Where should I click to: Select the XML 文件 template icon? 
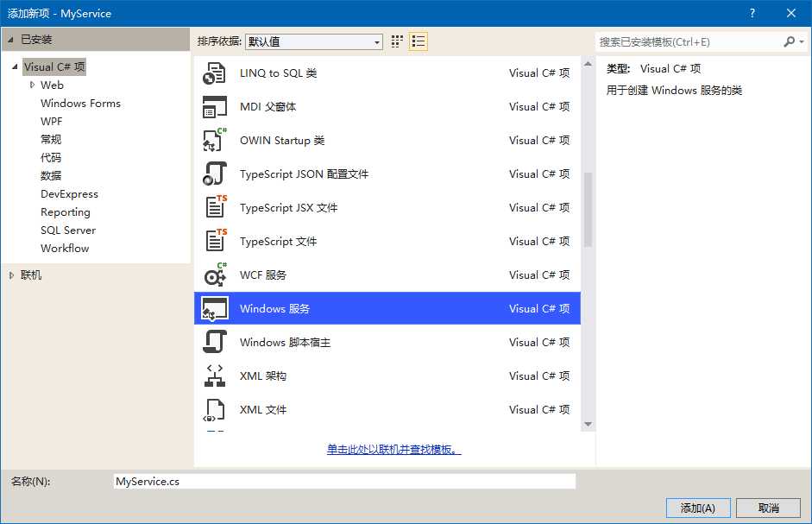coord(214,409)
